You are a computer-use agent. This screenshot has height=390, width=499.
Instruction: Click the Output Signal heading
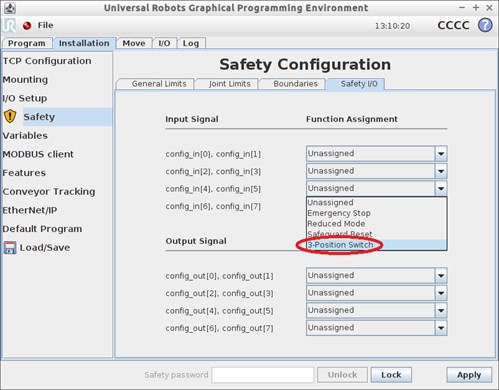196,241
